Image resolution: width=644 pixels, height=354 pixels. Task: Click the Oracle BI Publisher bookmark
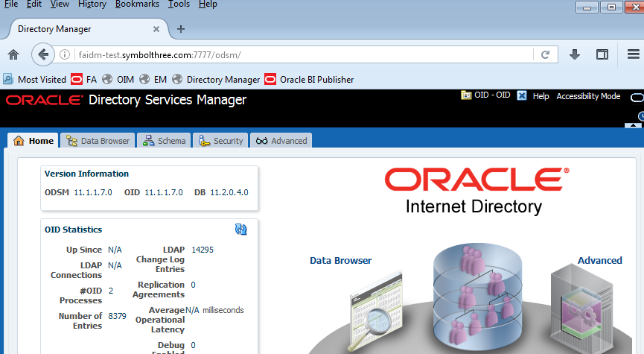pyautogui.click(x=316, y=79)
